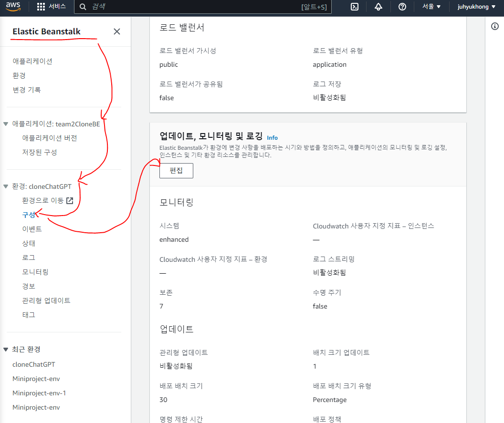
Task: Select 관리형 업데이트 in the environment menu
Action: (x=46, y=300)
